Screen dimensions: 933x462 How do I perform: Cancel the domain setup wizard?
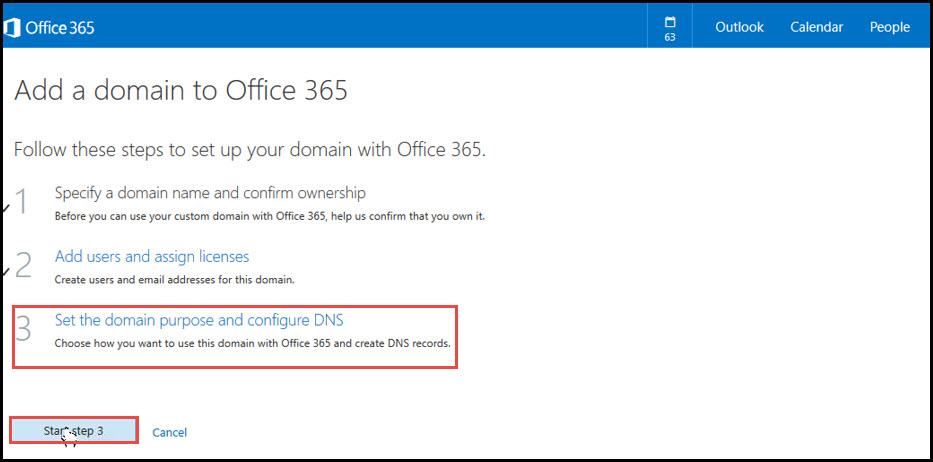tap(170, 432)
